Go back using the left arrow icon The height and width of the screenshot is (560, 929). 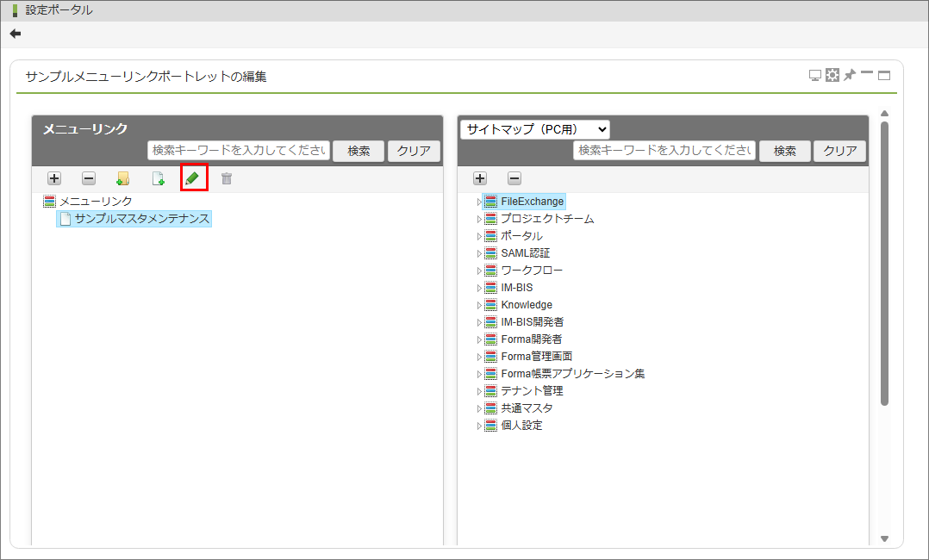(16, 34)
